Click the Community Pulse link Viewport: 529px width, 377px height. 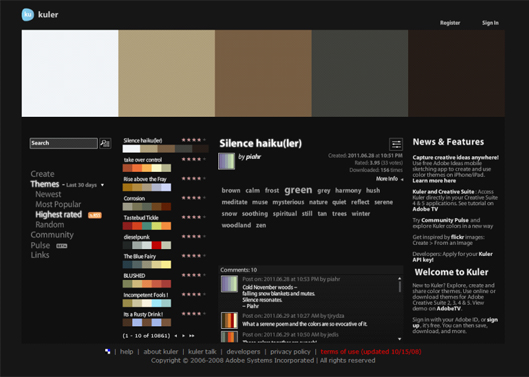(445, 220)
